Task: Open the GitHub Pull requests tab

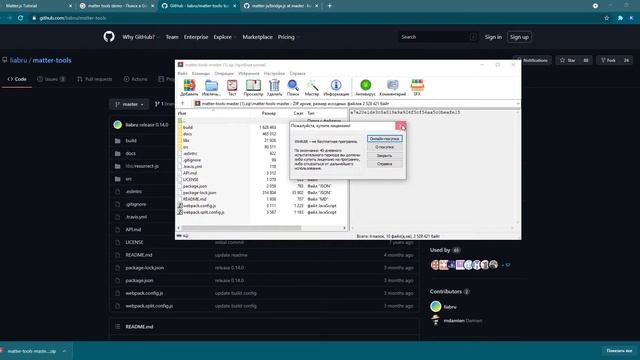Action: coord(94,79)
